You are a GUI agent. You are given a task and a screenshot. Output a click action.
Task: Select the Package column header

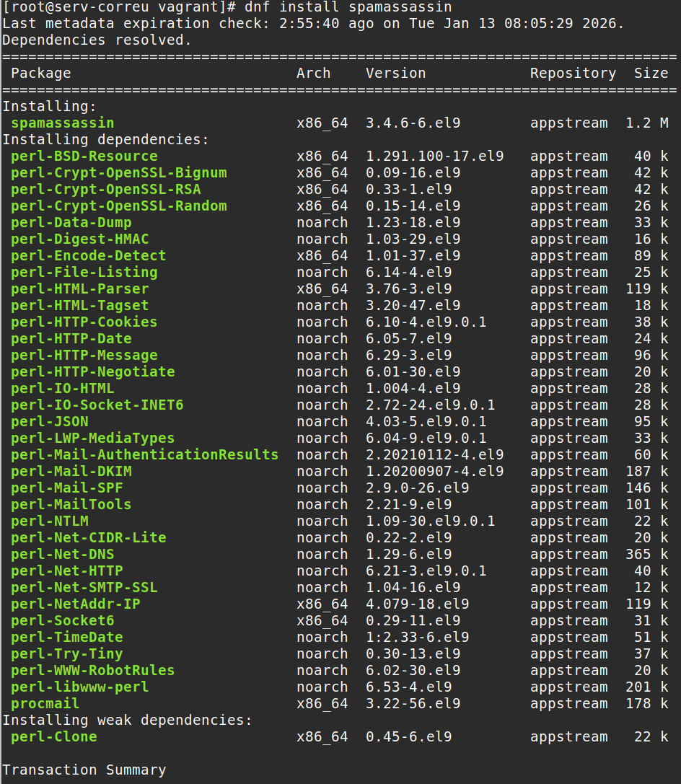point(40,73)
